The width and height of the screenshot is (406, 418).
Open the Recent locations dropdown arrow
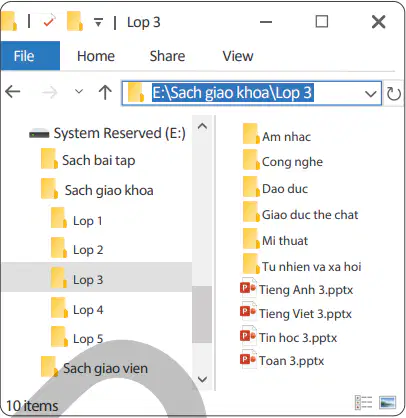[79, 91]
